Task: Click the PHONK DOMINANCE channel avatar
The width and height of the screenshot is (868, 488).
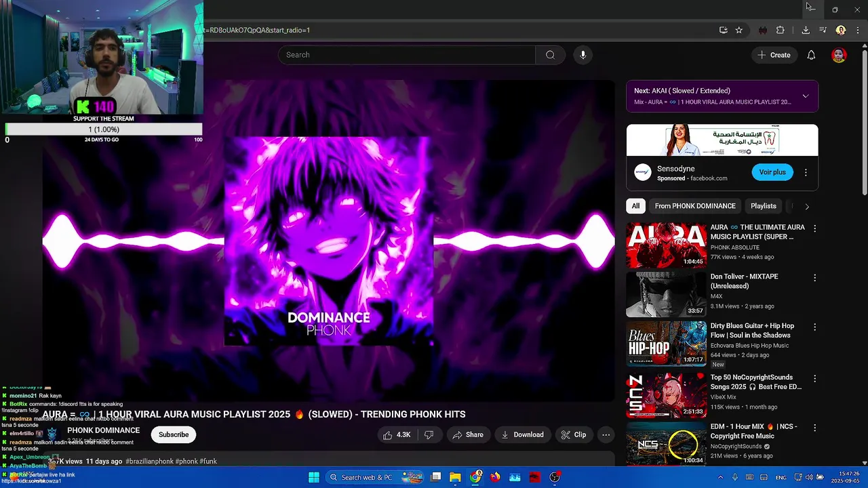Action: pos(52,434)
